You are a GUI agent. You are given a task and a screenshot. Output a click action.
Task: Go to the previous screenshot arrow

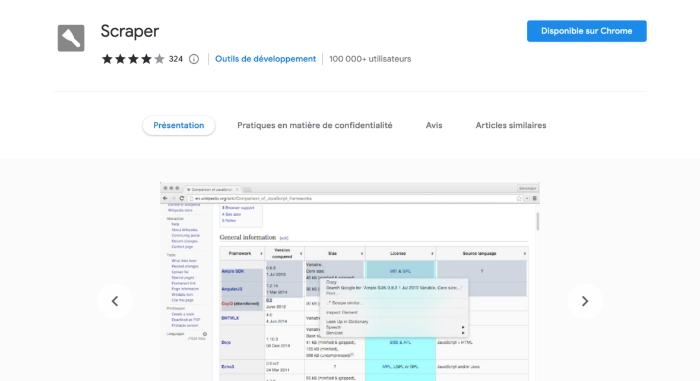pos(115,301)
